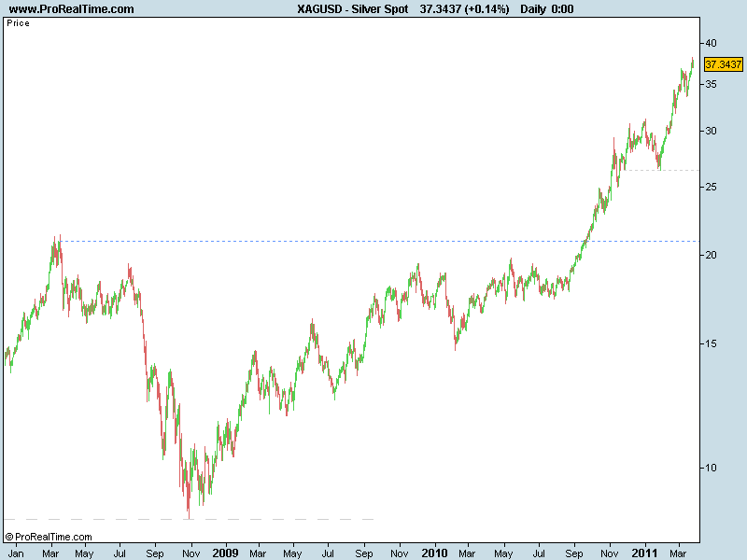Click the 20 price axis label

[711, 255]
